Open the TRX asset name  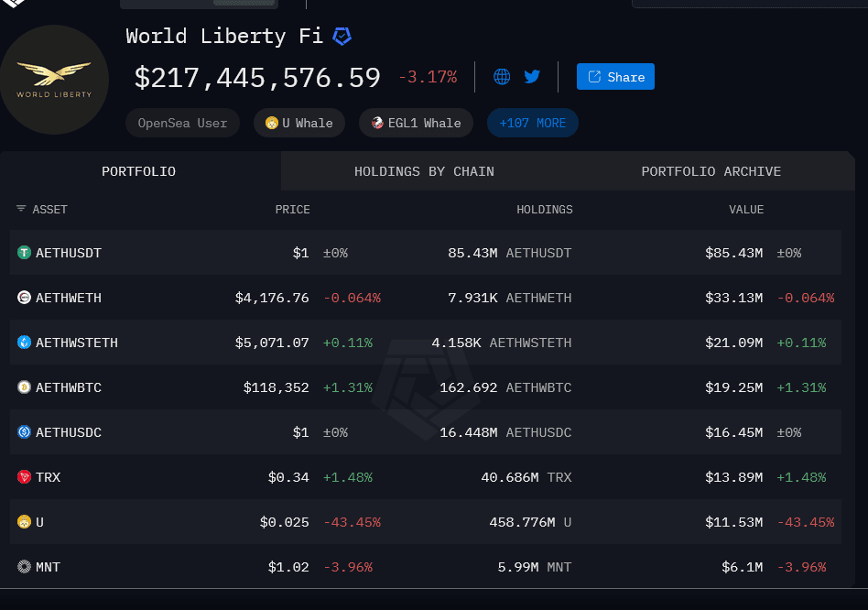(x=49, y=477)
